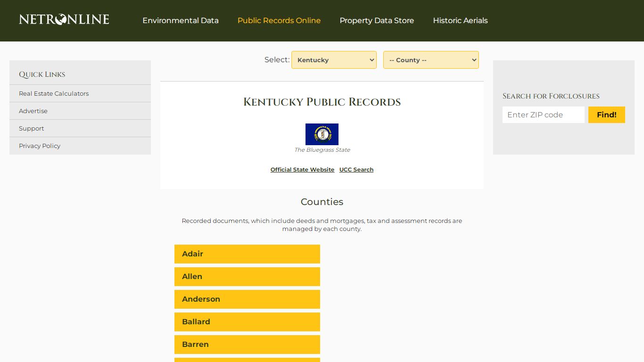The width and height of the screenshot is (644, 362).
Task: Open the NETRONLINE logo homepage
Action: coord(64,20)
